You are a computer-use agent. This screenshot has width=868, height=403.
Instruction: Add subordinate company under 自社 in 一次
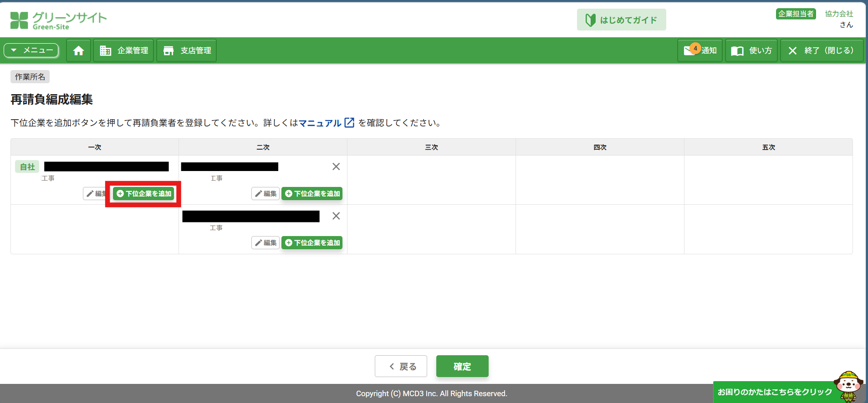144,194
